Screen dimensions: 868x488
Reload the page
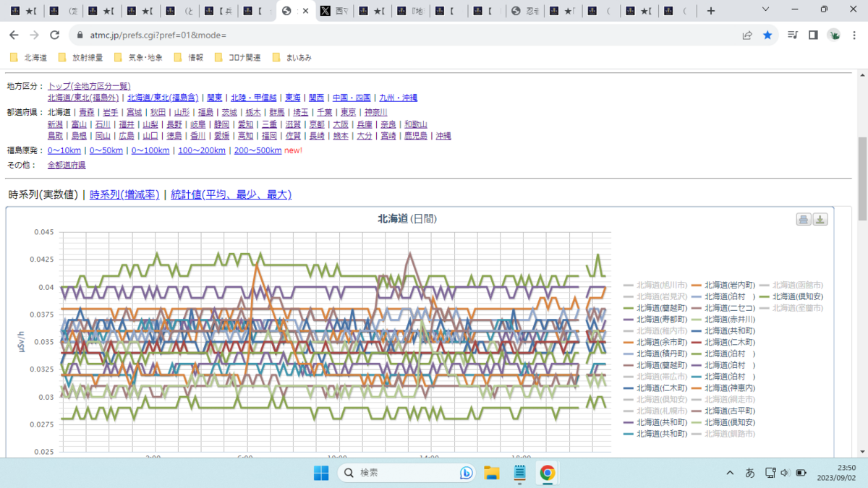(x=54, y=35)
